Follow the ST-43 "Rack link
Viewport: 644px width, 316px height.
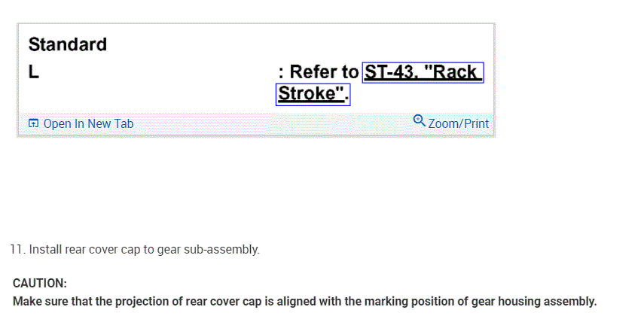coord(422,72)
